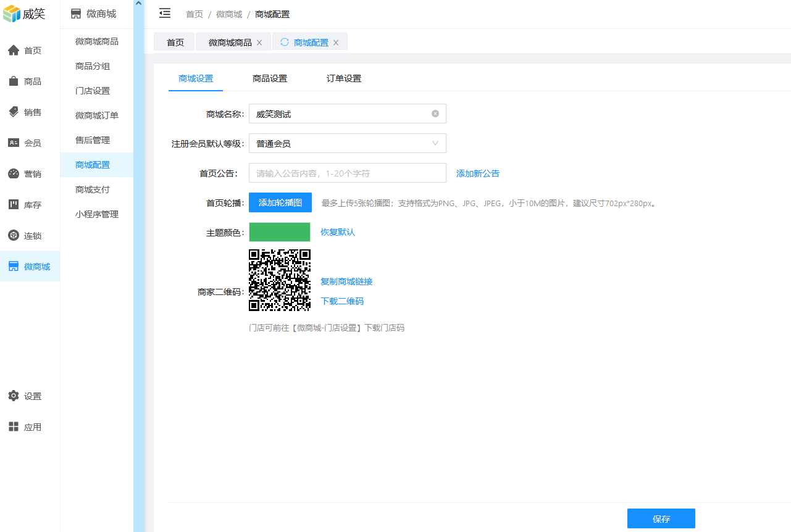791x532 pixels.
Task: Click the 营销 dashboard gauge icon
Action: [14, 174]
